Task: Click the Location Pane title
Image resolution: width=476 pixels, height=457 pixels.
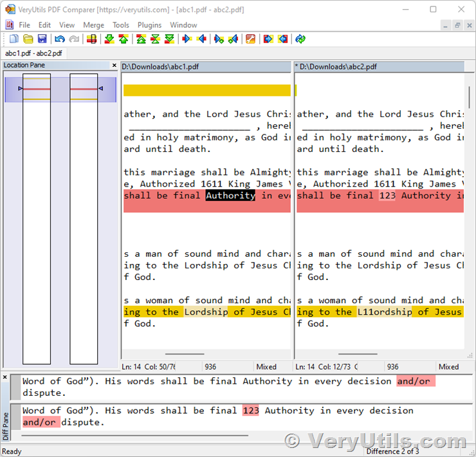Action: [24, 65]
